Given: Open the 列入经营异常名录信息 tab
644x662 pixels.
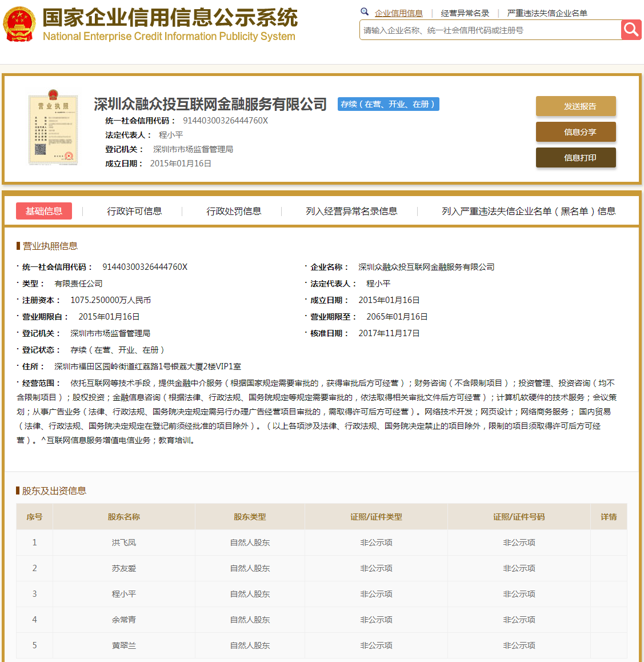Looking at the screenshot, I should point(350,211).
